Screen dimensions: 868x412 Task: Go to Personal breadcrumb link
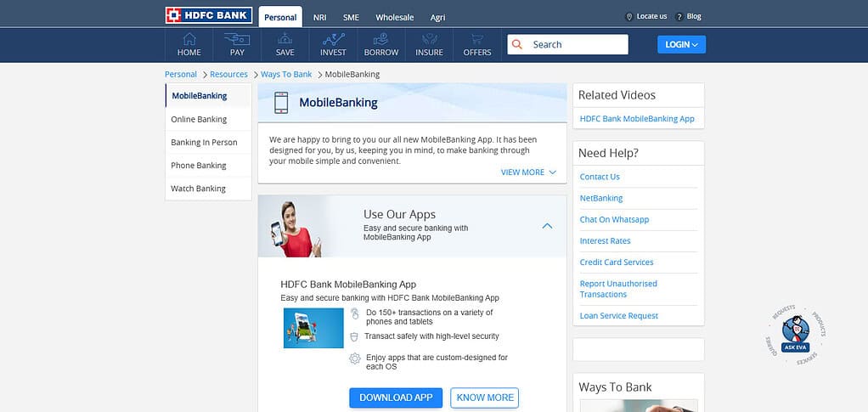tap(180, 74)
